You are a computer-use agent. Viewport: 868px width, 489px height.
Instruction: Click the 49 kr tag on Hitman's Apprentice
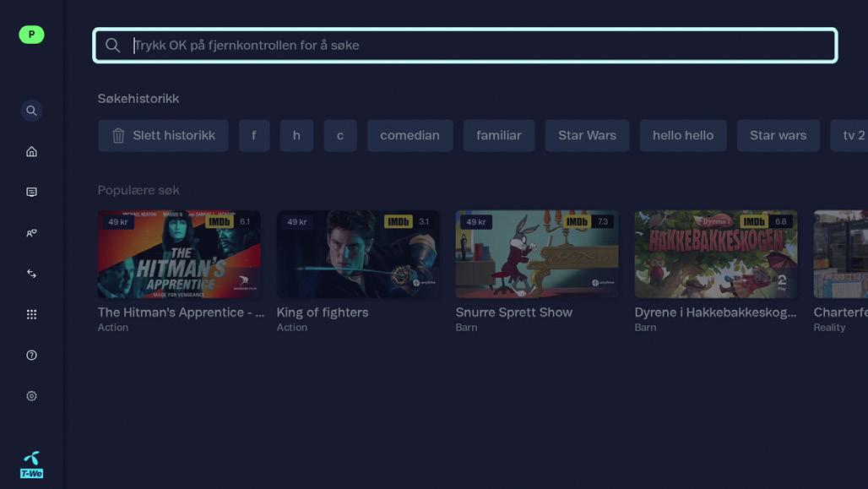118,222
